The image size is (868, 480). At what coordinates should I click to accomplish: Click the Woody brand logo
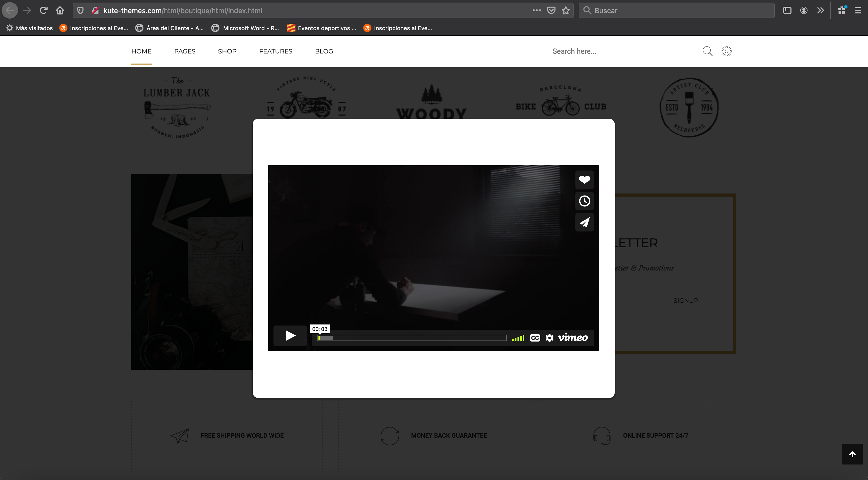tap(432, 101)
